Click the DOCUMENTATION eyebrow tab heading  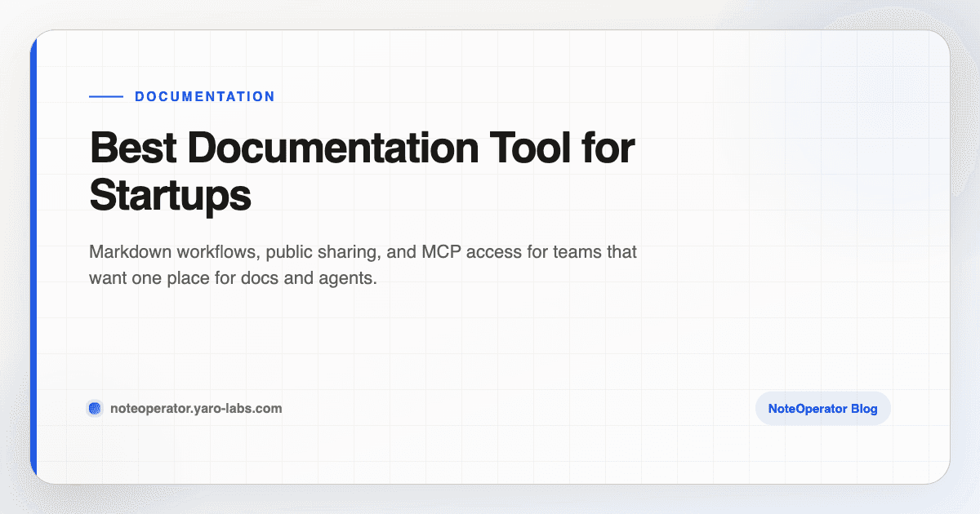(204, 96)
